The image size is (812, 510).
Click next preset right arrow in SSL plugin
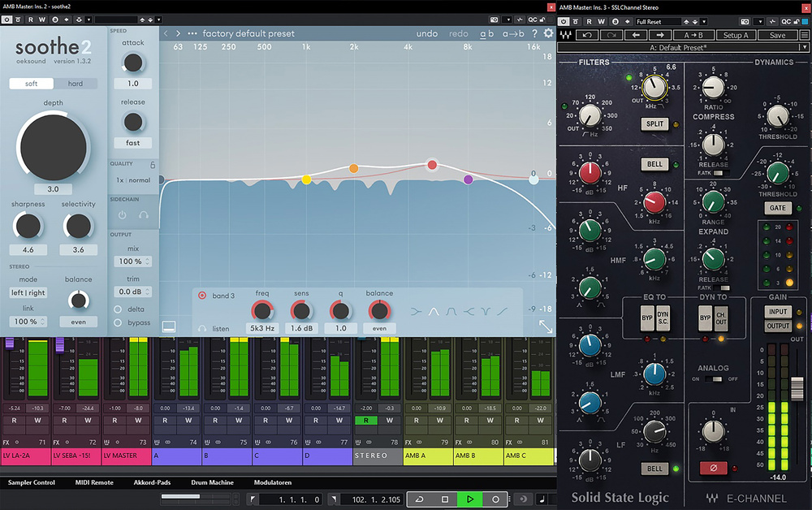click(x=659, y=35)
